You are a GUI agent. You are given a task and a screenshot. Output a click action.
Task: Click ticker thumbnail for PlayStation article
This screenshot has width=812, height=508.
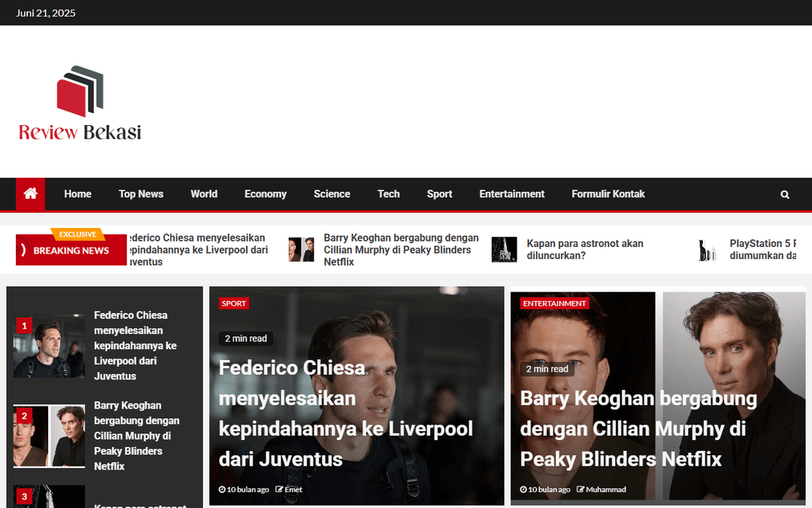[x=707, y=249]
